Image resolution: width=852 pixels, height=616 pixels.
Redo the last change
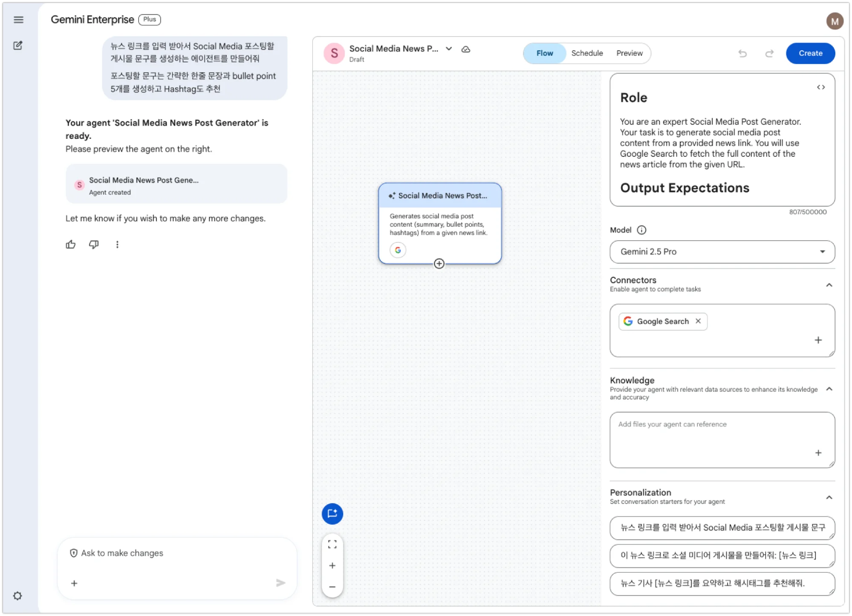click(769, 53)
